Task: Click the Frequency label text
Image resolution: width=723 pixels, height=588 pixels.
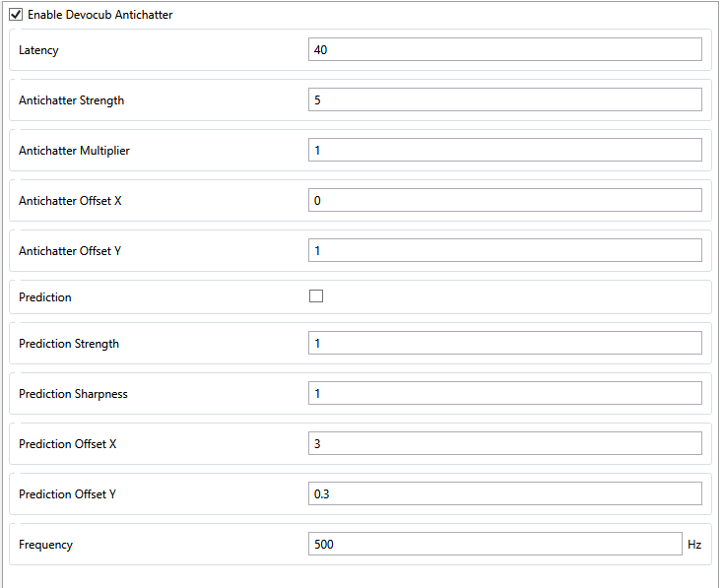Action: 45,545
